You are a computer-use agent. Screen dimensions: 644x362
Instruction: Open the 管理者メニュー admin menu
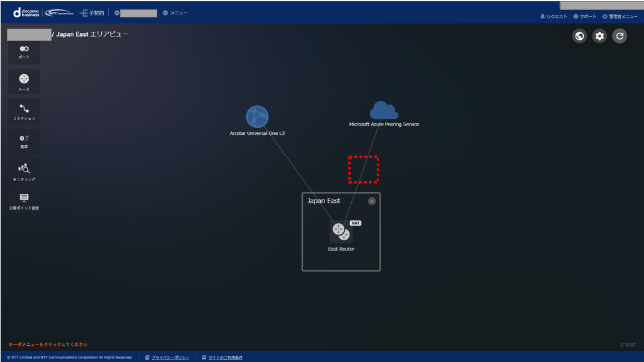click(620, 16)
